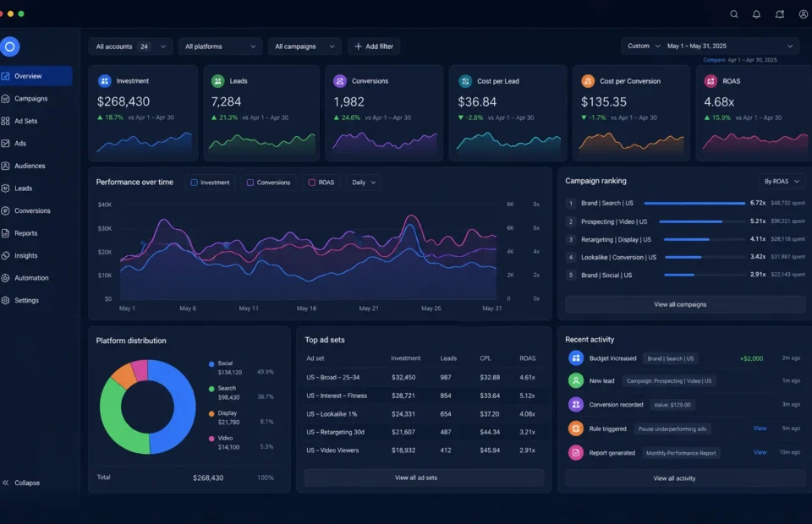Click View link for Rule triggered
Viewport: 812px width, 524px height.
click(x=760, y=428)
